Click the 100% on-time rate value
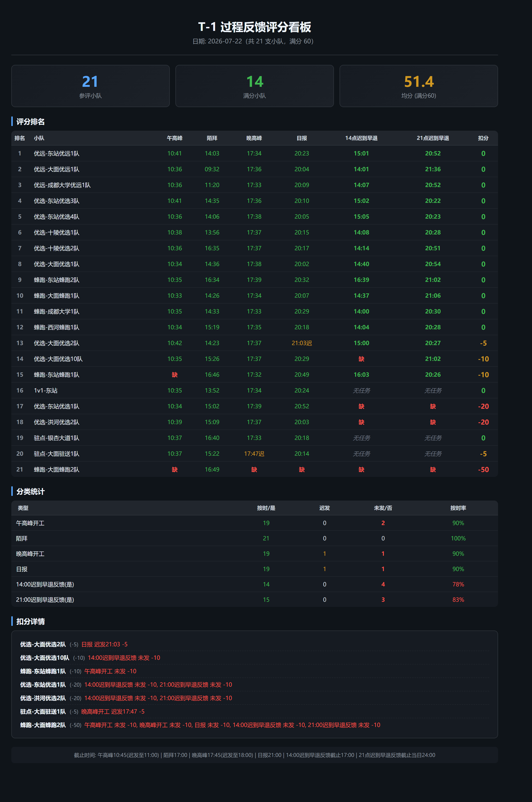Screen dimensions: 532x802 [x=458, y=538]
